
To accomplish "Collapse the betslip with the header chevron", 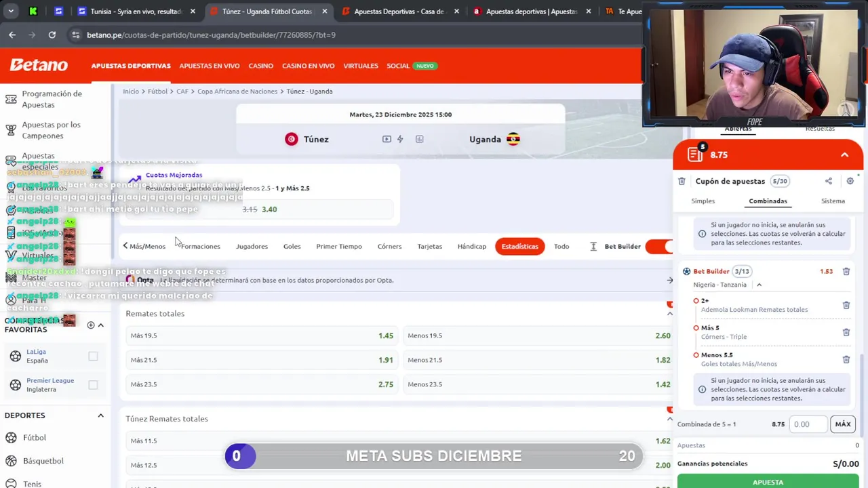I will (844, 155).
